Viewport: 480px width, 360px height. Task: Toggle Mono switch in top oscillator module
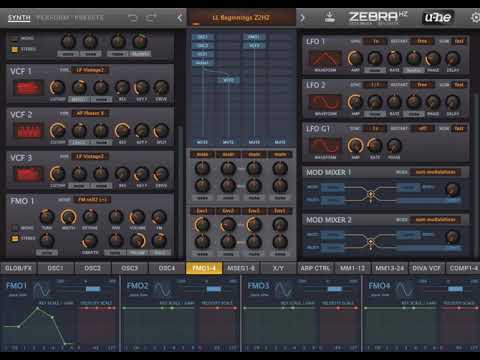pyautogui.click(x=14, y=39)
